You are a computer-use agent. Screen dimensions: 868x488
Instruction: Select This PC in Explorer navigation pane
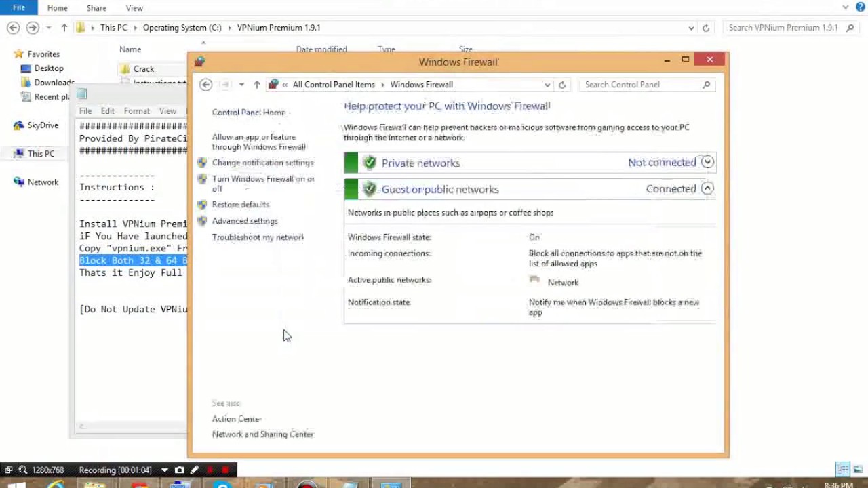point(41,154)
